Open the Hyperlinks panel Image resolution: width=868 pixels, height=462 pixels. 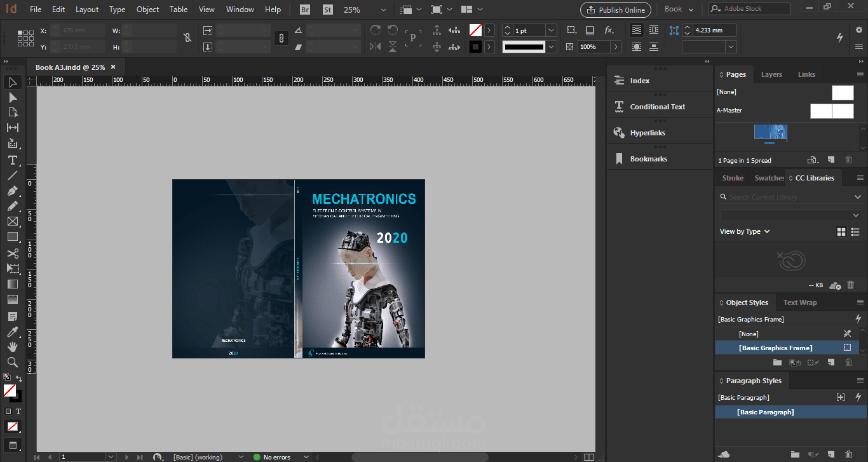[x=647, y=133]
